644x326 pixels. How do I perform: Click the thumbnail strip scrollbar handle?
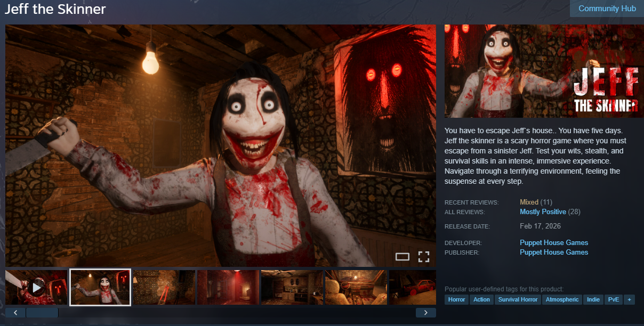pos(42,313)
